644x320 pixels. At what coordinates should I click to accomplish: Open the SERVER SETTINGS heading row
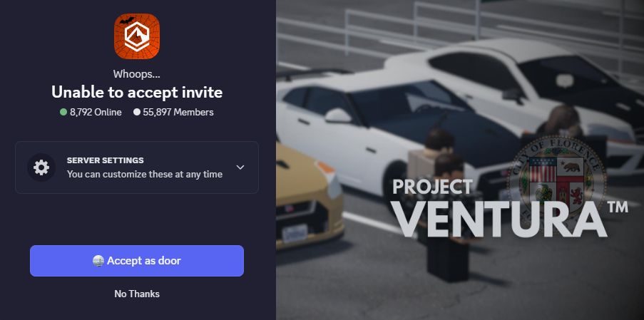[x=137, y=167]
